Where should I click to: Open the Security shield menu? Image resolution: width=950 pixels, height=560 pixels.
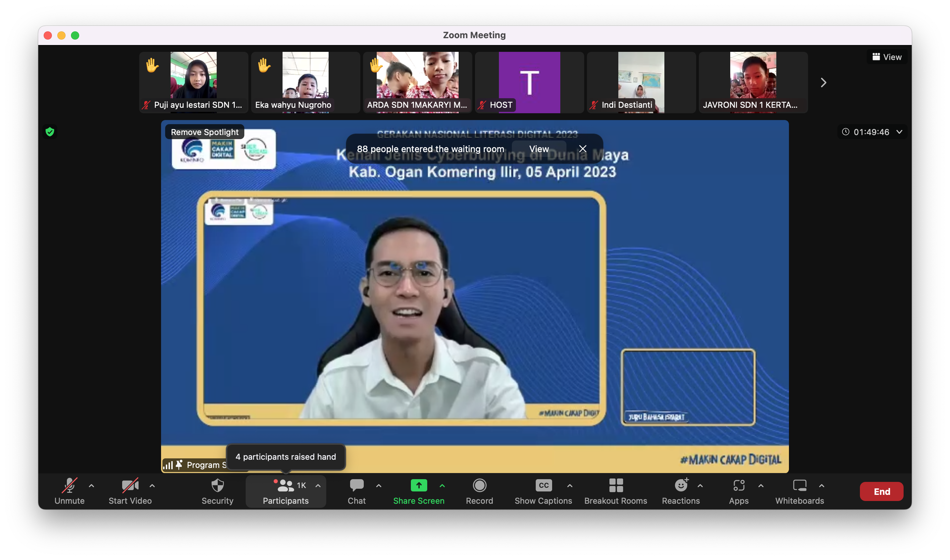(x=217, y=491)
